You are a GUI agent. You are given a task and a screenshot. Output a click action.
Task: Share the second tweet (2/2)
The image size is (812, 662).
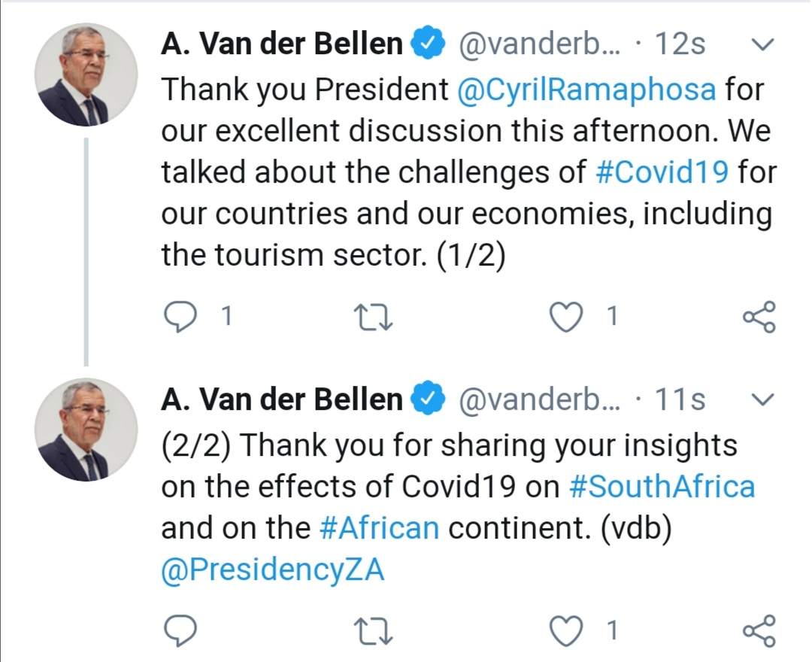pyautogui.click(x=759, y=630)
